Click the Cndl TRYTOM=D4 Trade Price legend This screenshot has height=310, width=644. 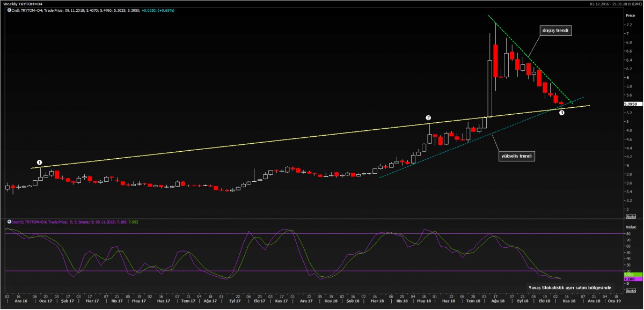pos(80,10)
